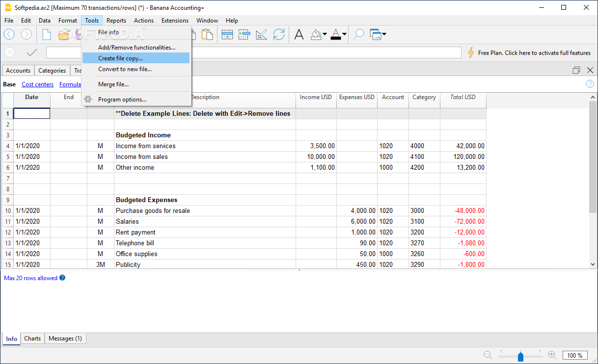Select Add/Remove functionalities menu entry
This screenshot has width=598, height=364.
click(136, 48)
